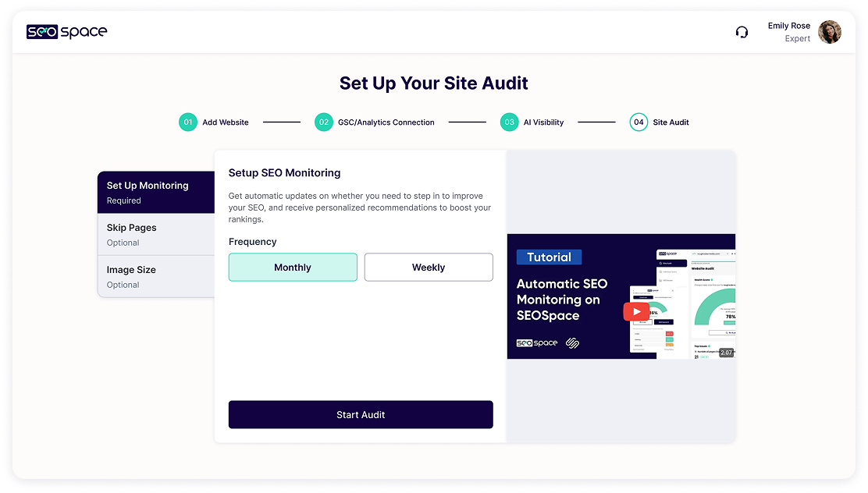Select Weekly frequency option
The height and width of the screenshot is (493, 868).
pyautogui.click(x=429, y=268)
